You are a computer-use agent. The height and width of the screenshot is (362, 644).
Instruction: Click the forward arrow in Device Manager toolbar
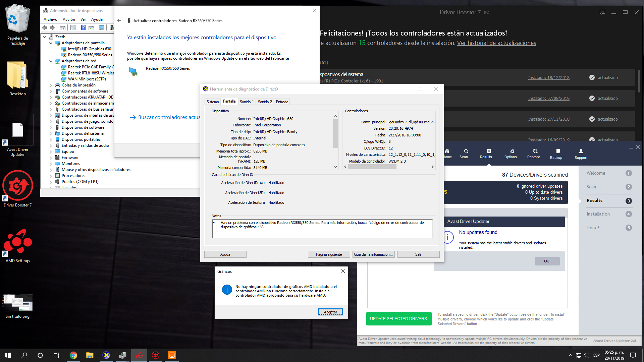(x=52, y=28)
